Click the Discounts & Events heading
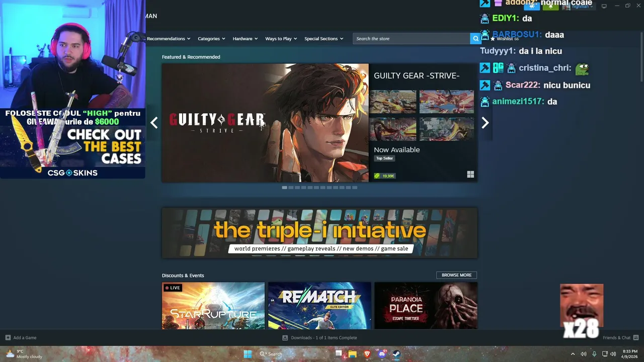Image resolution: width=644 pixels, height=362 pixels. [x=183, y=276]
